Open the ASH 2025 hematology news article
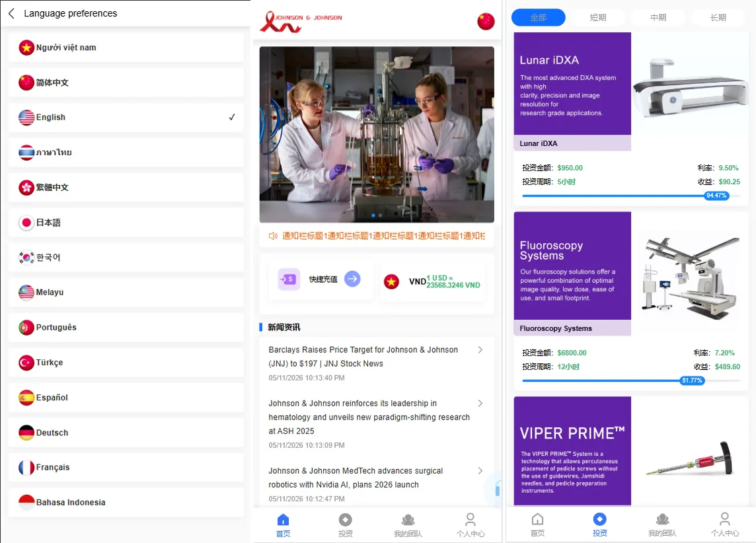This screenshot has height=543, width=756. coord(376,423)
